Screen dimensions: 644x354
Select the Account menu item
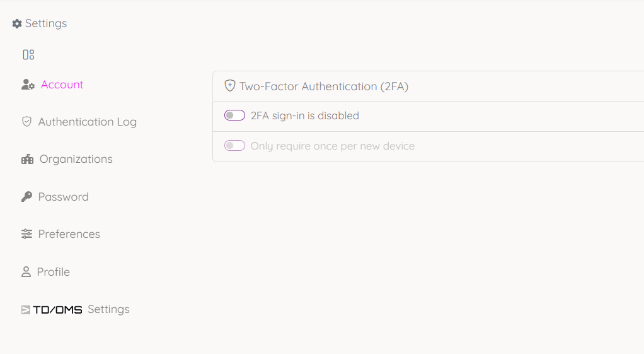[62, 85]
